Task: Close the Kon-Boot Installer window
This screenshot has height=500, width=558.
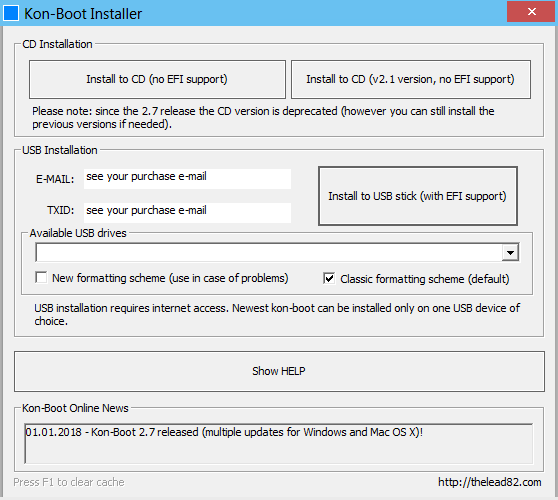Action: click(532, 12)
